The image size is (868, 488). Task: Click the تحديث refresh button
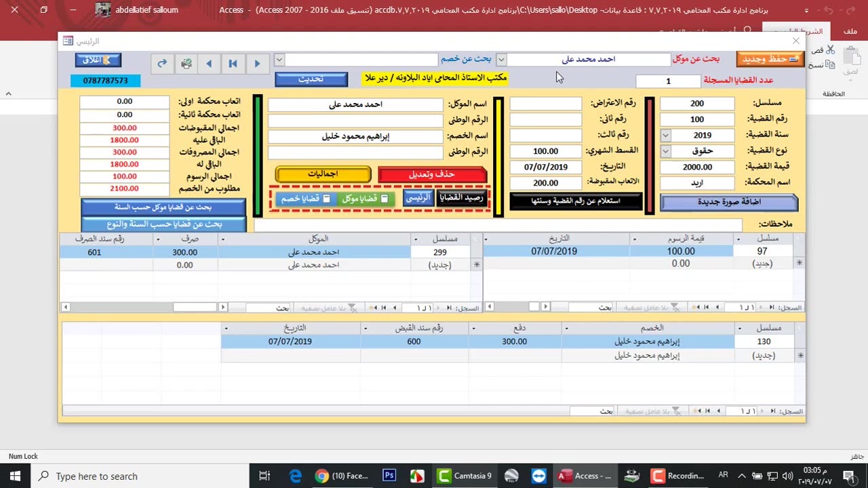coord(311,79)
